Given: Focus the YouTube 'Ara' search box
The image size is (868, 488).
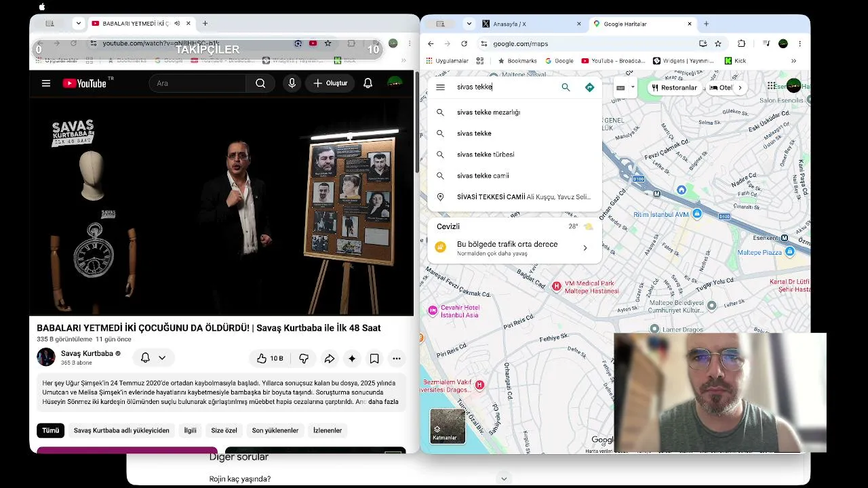Looking at the screenshot, I should click(198, 83).
